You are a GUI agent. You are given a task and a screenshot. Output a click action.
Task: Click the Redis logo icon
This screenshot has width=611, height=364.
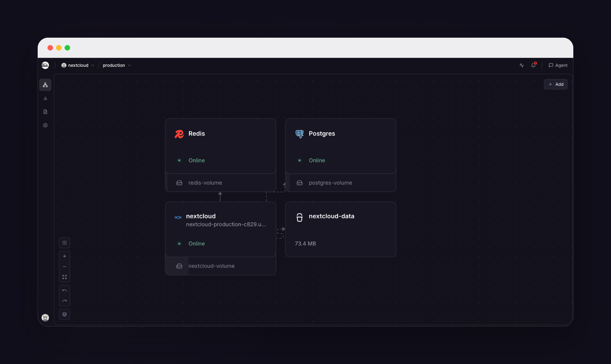179,134
